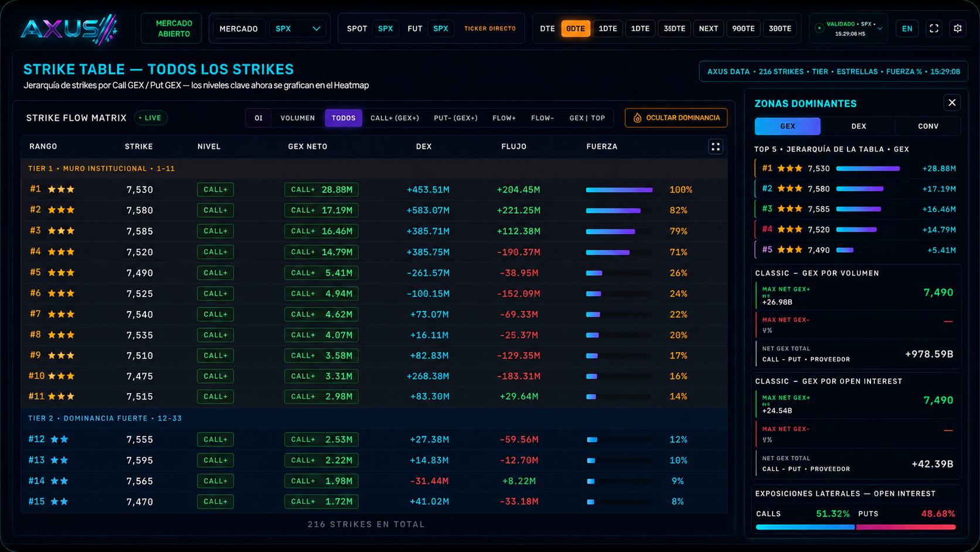The width and height of the screenshot is (980, 552).
Task: Click the -190.37M flujo value
Action: (519, 252)
